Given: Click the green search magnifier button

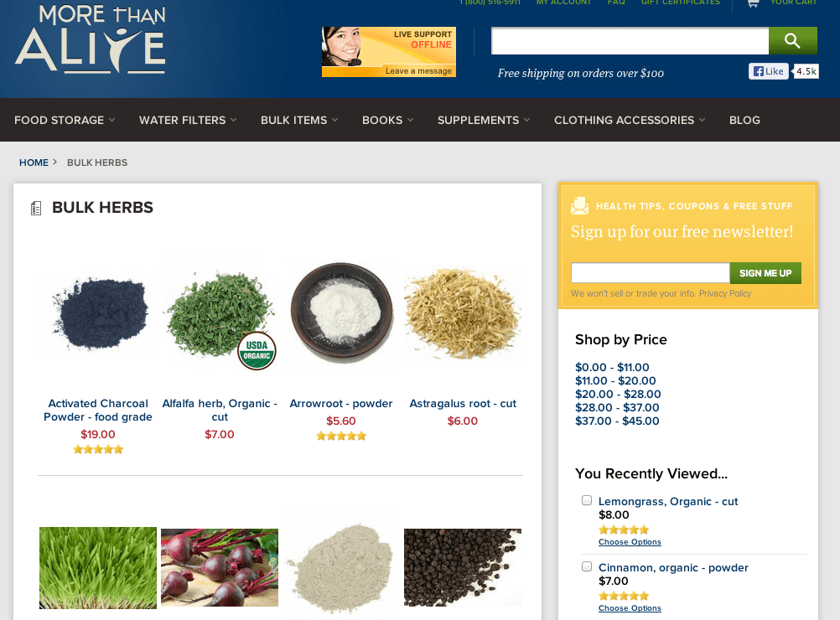Looking at the screenshot, I should pyautogui.click(x=793, y=41).
